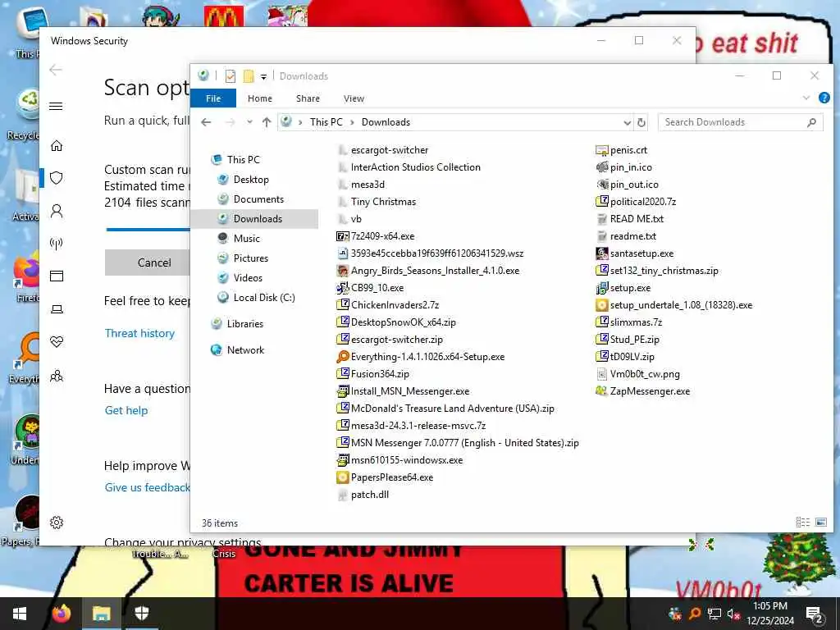Open the Windows Start menu
This screenshot has height=630, width=840.
click(x=20, y=614)
